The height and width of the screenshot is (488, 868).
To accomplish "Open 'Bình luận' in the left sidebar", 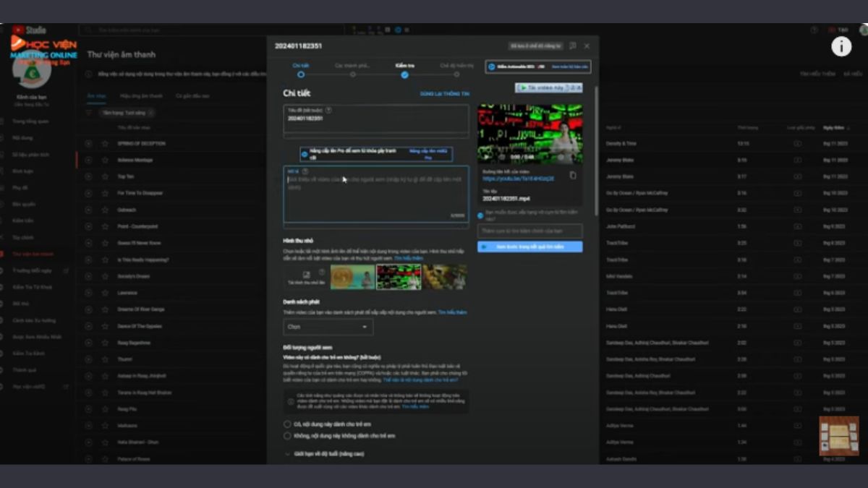I will pyautogui.click(x=23, y=171).
